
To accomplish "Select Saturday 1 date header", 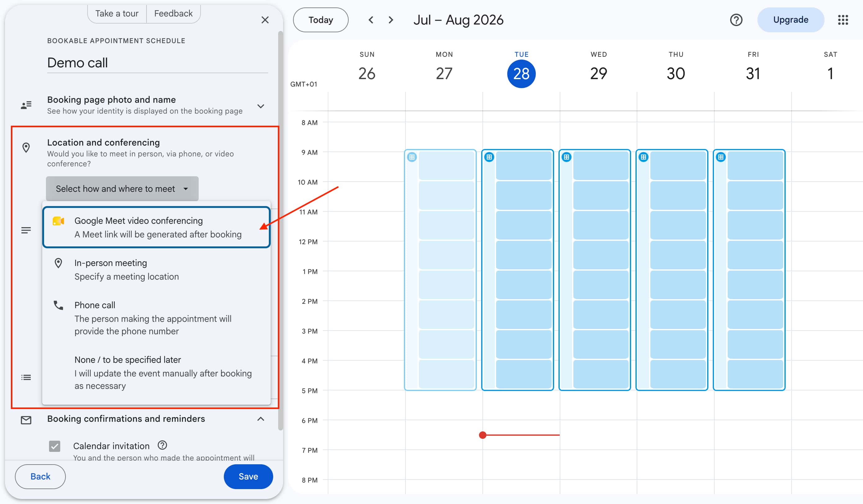I will [x=830, y=74].
